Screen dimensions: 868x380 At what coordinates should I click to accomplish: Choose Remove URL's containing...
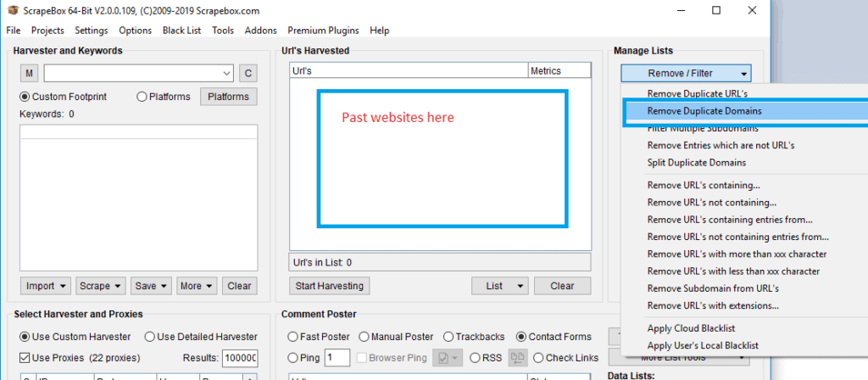[x=704, y=185]
